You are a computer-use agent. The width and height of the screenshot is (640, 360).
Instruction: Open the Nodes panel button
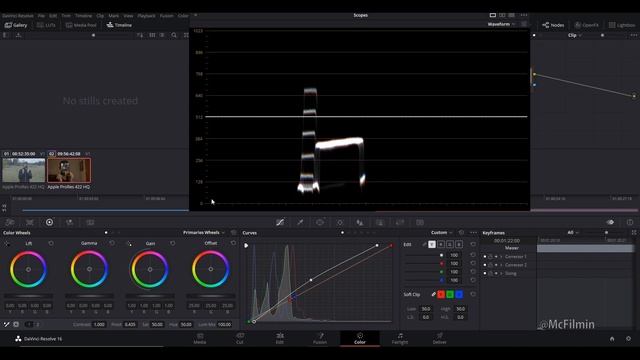click(553, 25)
